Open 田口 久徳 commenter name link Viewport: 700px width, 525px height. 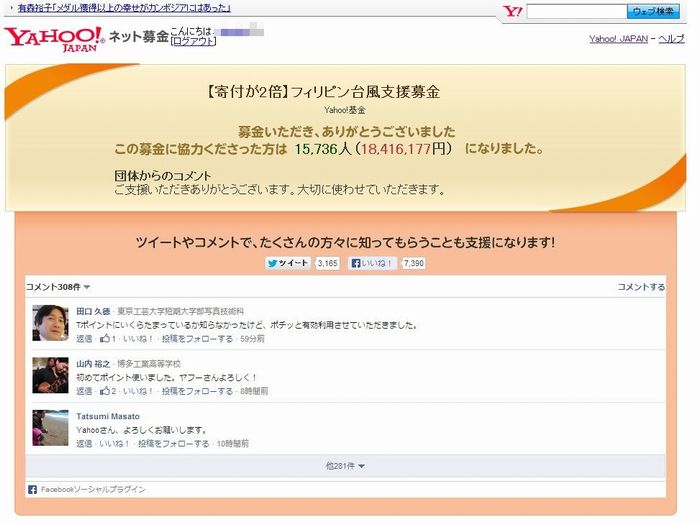(93, 311)
